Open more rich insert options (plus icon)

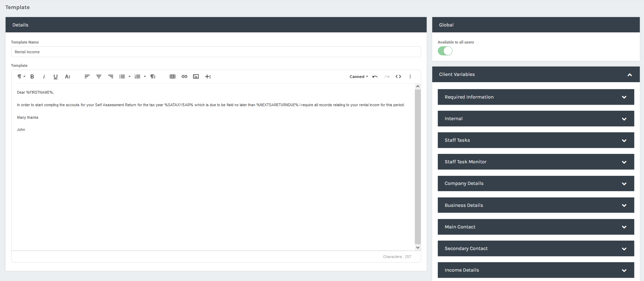[208, 77]
